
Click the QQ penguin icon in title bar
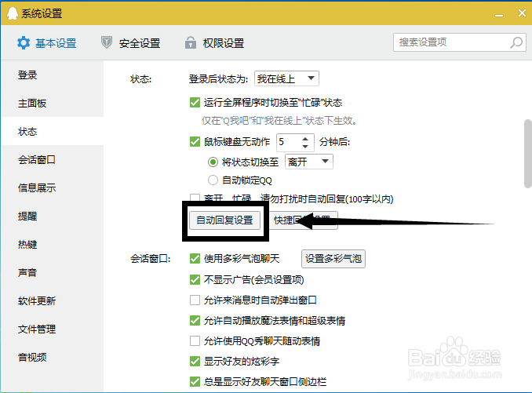pyautogui.click(x=13, y=13)
